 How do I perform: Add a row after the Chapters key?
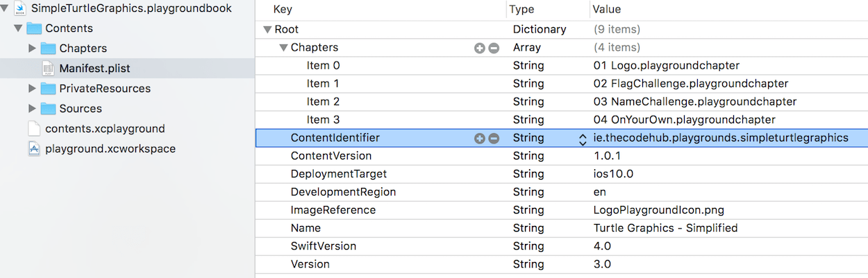(479, 48)
